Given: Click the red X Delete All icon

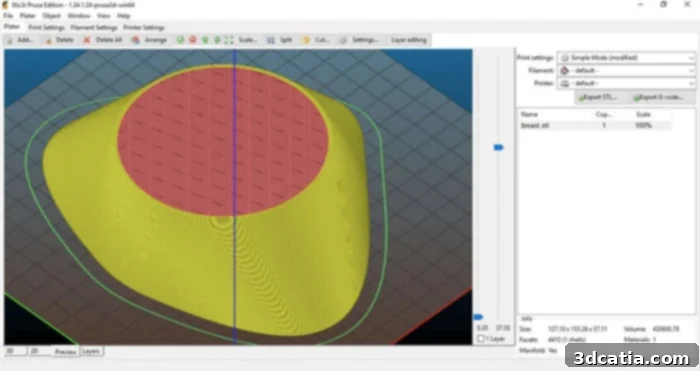Looking at the screenshot, I should (x=87, y=40).
